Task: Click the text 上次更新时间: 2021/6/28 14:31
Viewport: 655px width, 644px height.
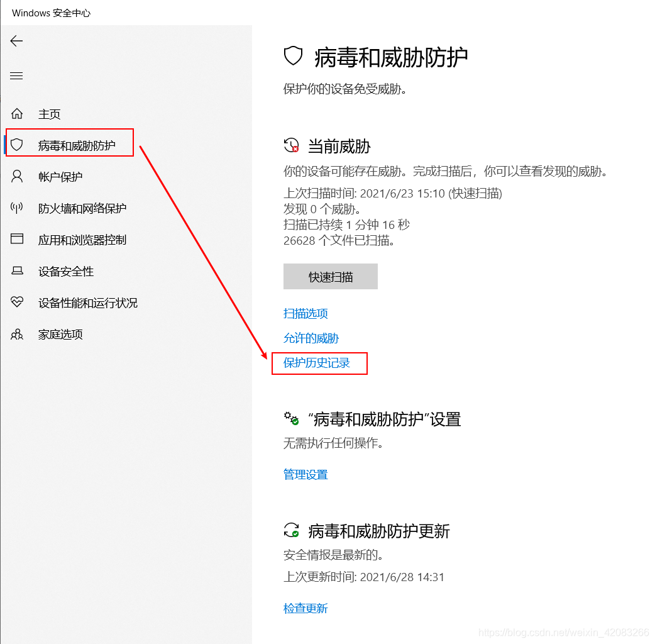Action: click(x=364, y=577)
